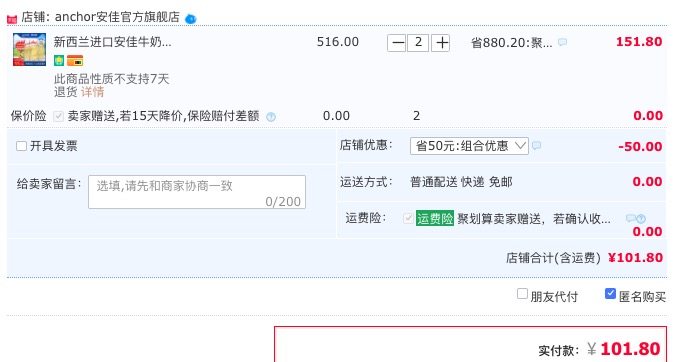The width and height of the screenshot is (677, 362).
Task: Enable the 朋友代付 checkbox
Action: click(522, 294)
